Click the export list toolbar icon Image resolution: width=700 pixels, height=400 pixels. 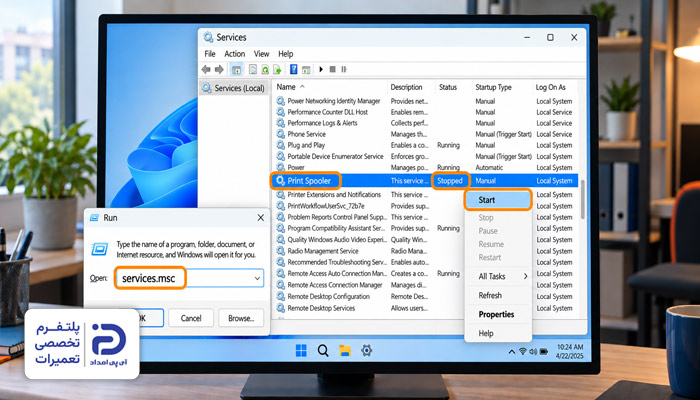pos(277,69)
